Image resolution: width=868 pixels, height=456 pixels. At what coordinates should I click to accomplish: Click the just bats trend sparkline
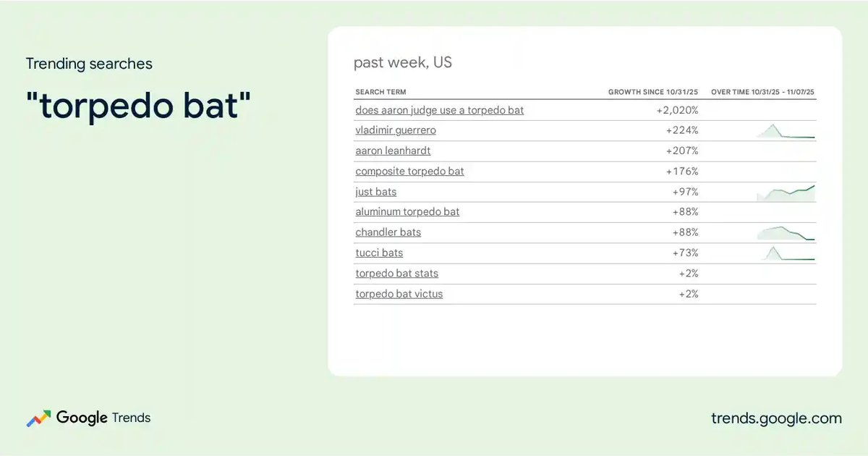pyautogui.click(x=786, y=193)
